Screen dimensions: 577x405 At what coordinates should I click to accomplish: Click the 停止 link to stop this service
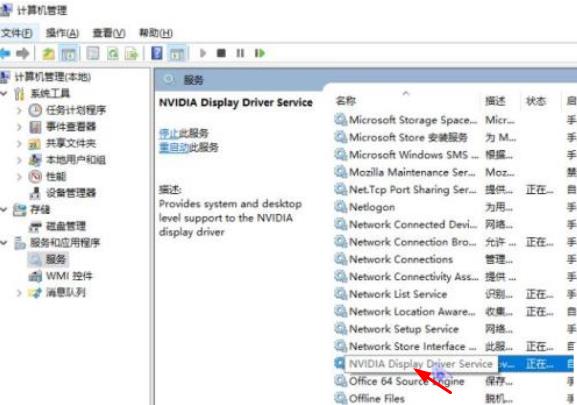coord(169,133)
